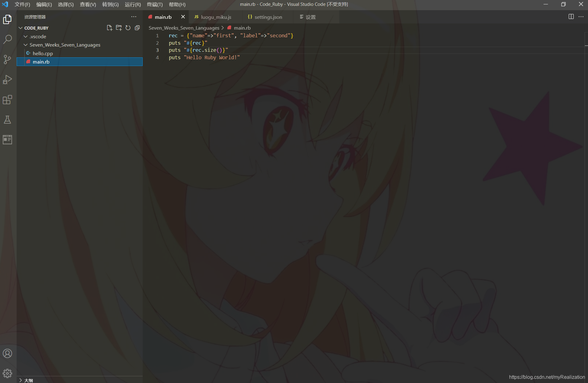588x383 pixels.
Task: Click Seven_Weeks_Seven_Languages breadcrumb
Action: 184,28
